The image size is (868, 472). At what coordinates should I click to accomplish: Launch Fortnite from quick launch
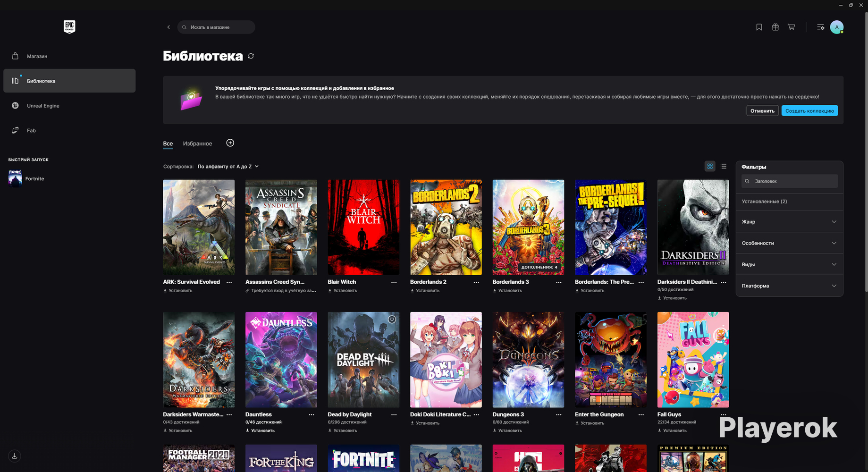coord(26,178)
